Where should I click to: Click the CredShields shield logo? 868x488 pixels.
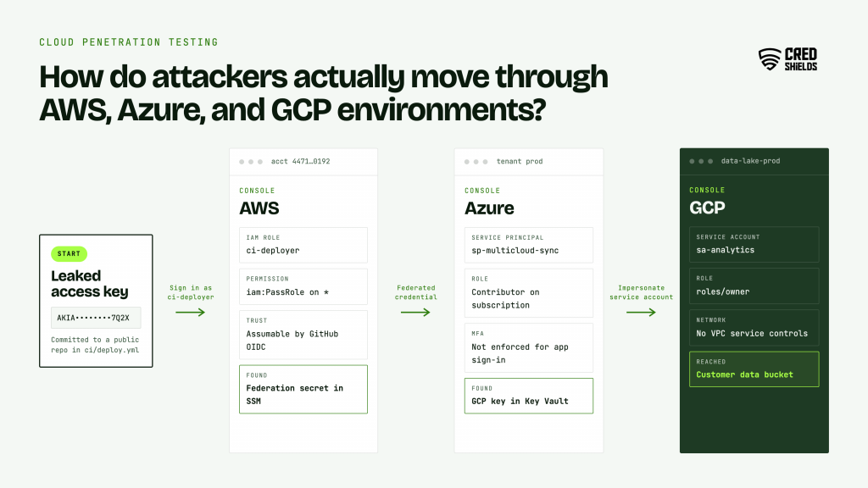click(787, 59)
